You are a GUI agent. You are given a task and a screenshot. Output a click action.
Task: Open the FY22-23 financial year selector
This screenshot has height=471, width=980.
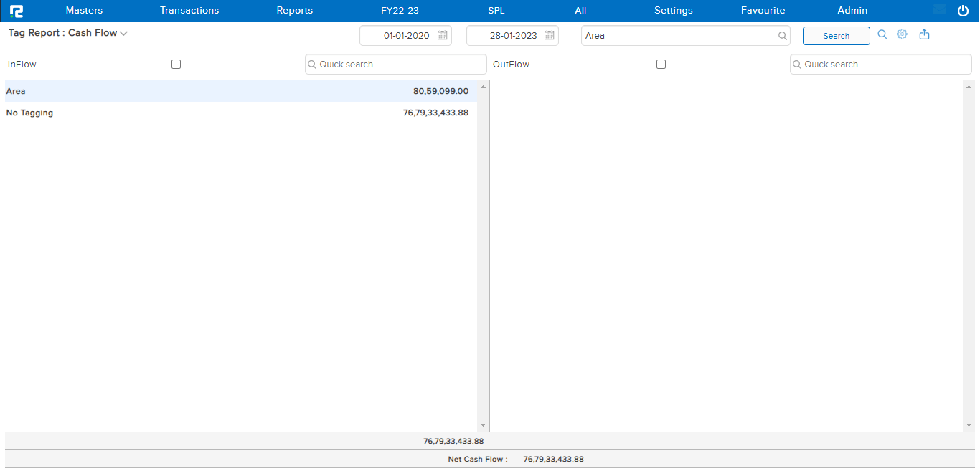400,11
